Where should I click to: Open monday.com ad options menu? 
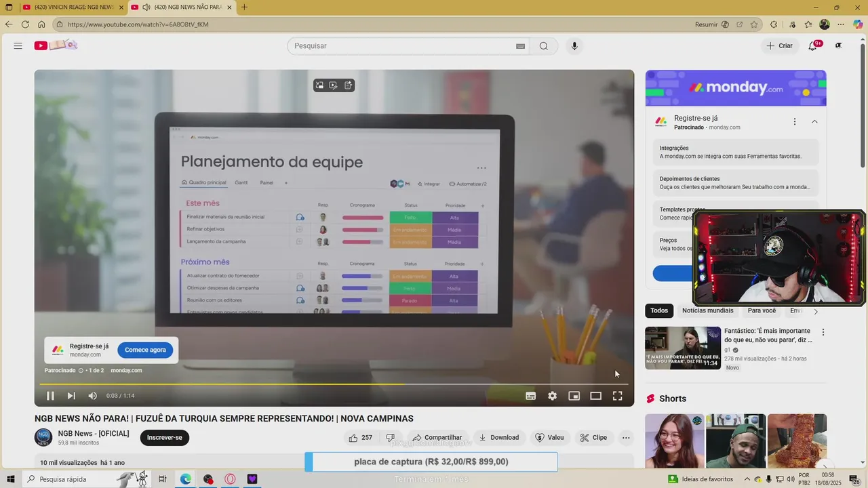tap(795, 122)
